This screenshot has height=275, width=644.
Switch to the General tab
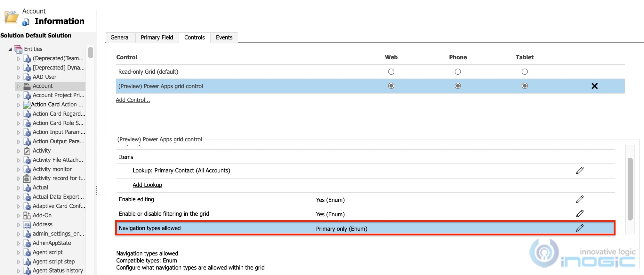point(120,37)
